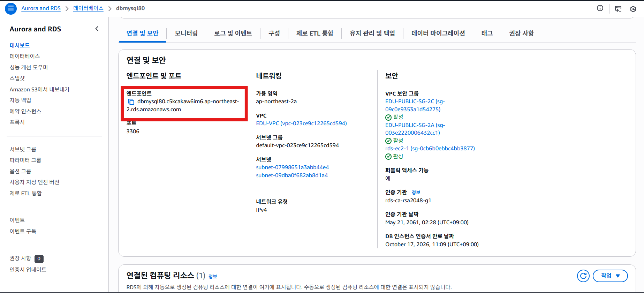Switch to the 구성 tab
This screenshot has width=644, height=293.
pos(274,33)
